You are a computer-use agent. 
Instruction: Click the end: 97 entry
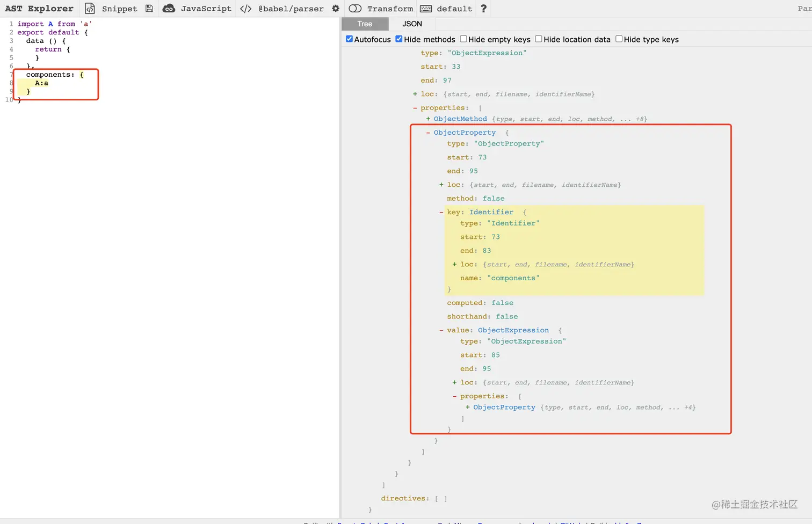click(x=436, y=81)
